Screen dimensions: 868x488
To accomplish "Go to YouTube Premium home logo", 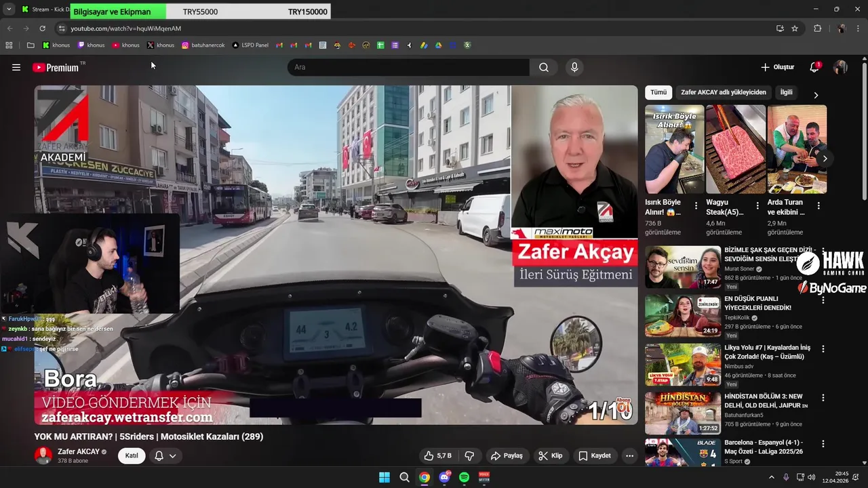I will click(56, 67).
